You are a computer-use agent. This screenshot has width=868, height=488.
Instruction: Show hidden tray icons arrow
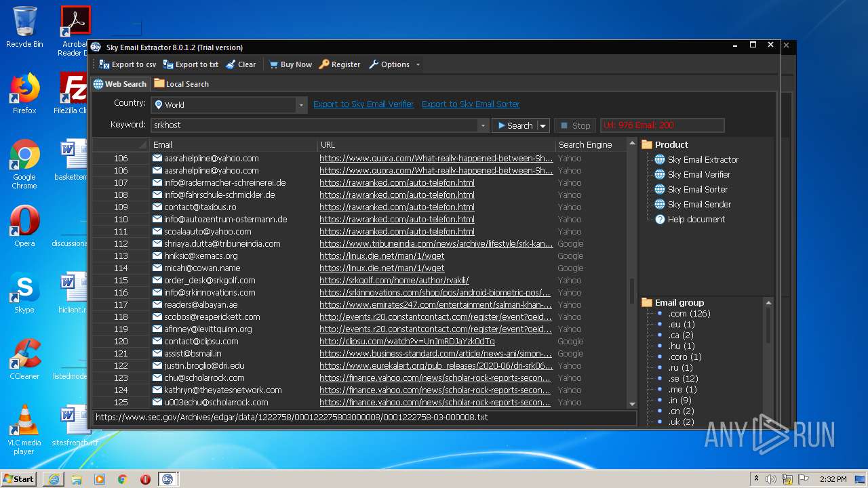point(757,479)
